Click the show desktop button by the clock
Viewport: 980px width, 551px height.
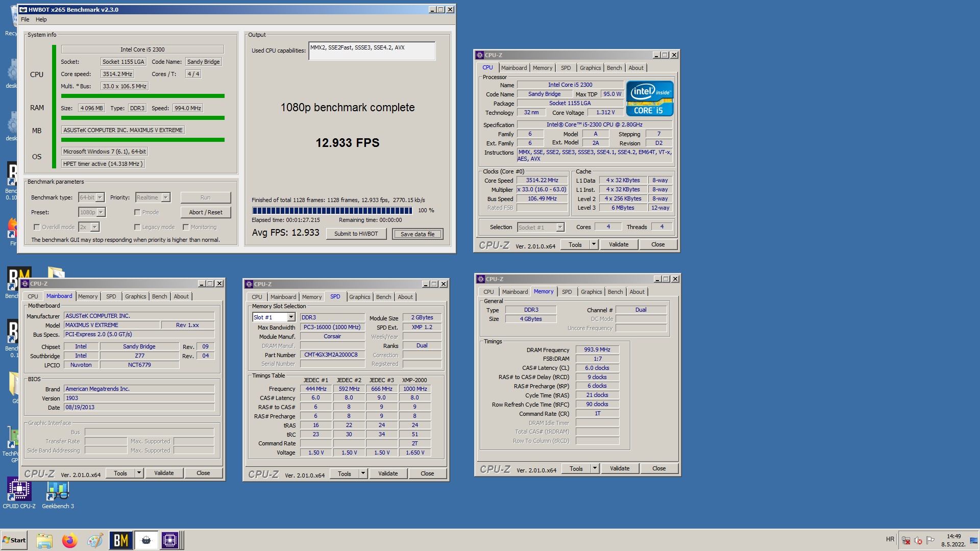pyautogui.click(x=974, y=540)
